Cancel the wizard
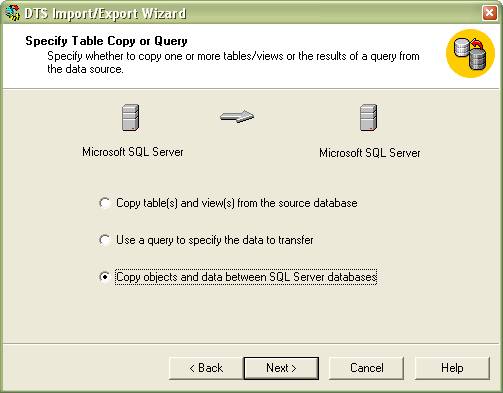503x393 pixels. [x=366, y=368]
